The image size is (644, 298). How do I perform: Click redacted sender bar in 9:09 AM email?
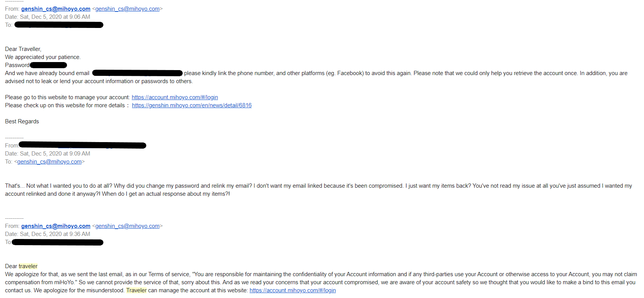[82, 145]
